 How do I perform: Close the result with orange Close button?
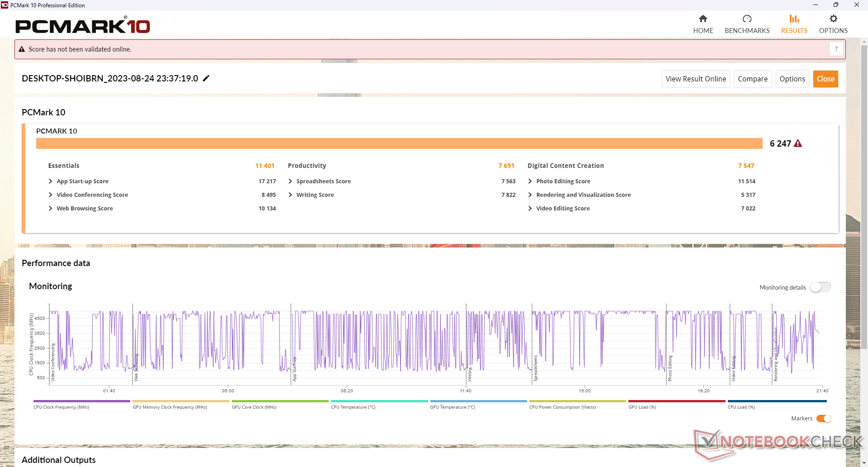coord(826,79)
